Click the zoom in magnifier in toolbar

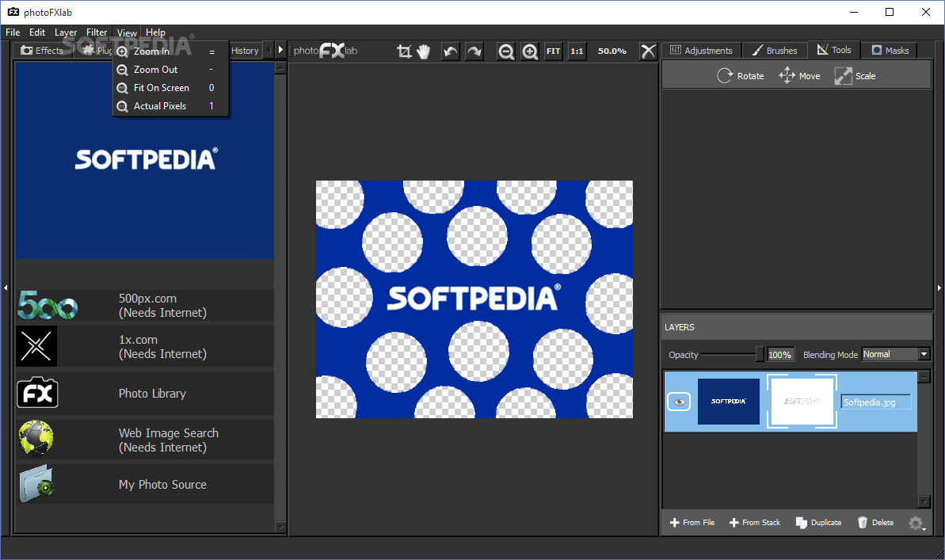pyautogui.click(x=530, y=51)
